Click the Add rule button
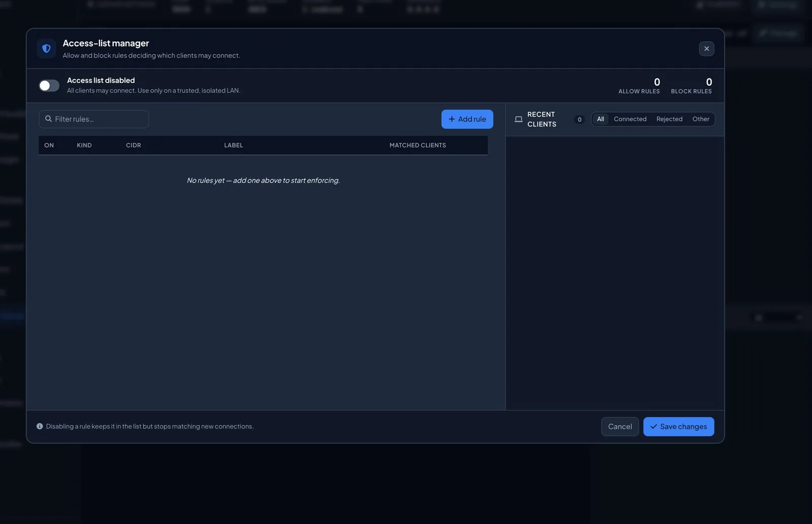812x524 pixels. pos(467,119)
